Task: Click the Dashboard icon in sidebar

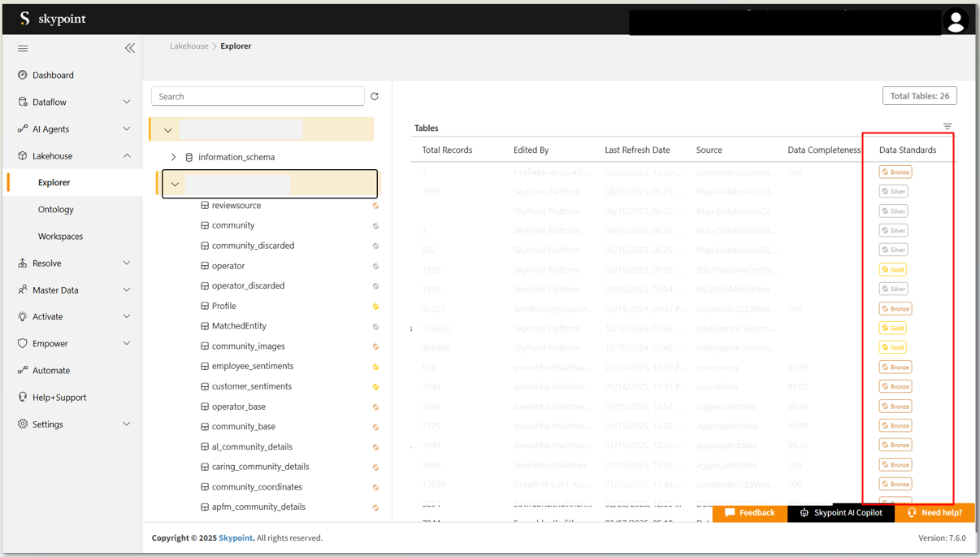Action: coord(23,76)
